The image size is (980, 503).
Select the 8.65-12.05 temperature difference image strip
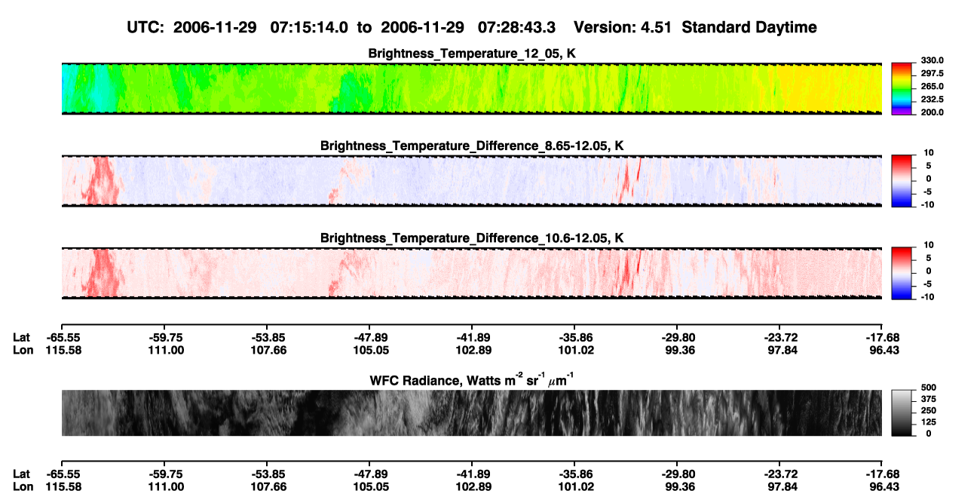[x=471, y=180]
